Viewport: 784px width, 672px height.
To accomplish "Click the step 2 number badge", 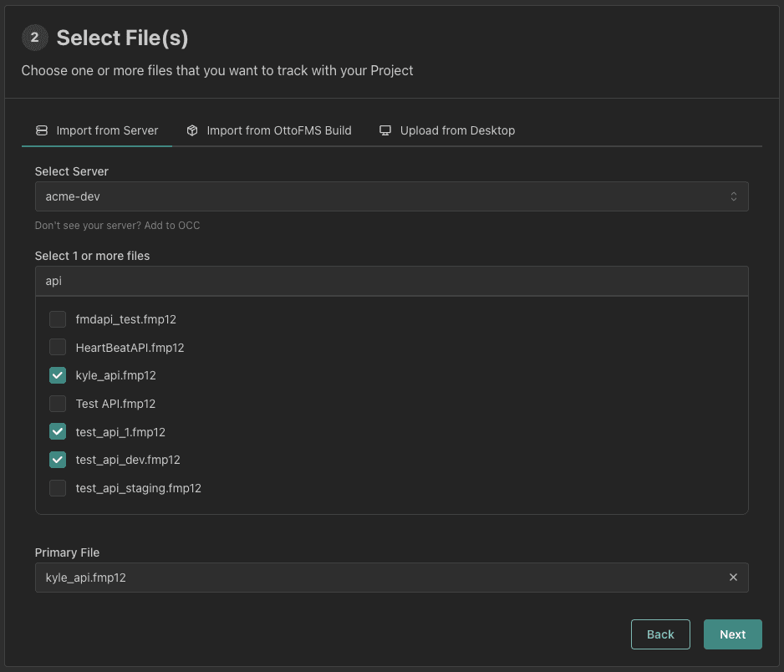I will [34, 38].
